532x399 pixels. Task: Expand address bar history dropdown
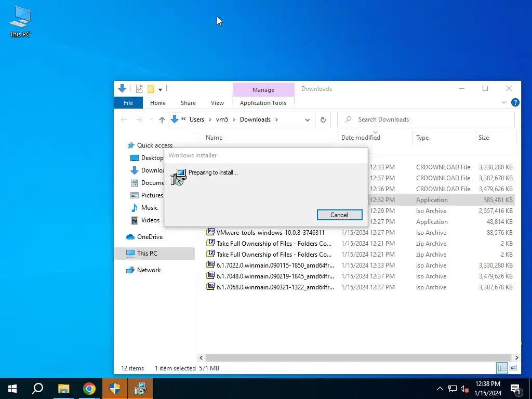click(x=308, y=120)
